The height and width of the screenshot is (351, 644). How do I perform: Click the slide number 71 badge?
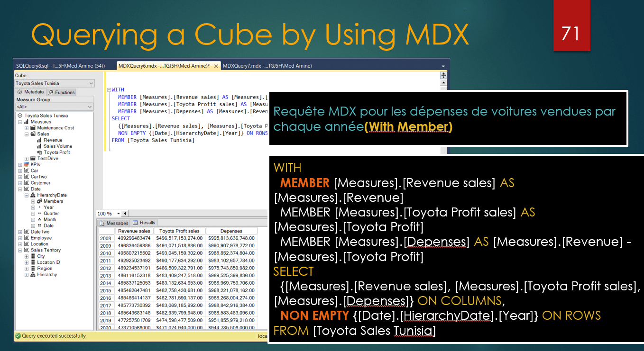pyautogui.click(x=571, y=25)
